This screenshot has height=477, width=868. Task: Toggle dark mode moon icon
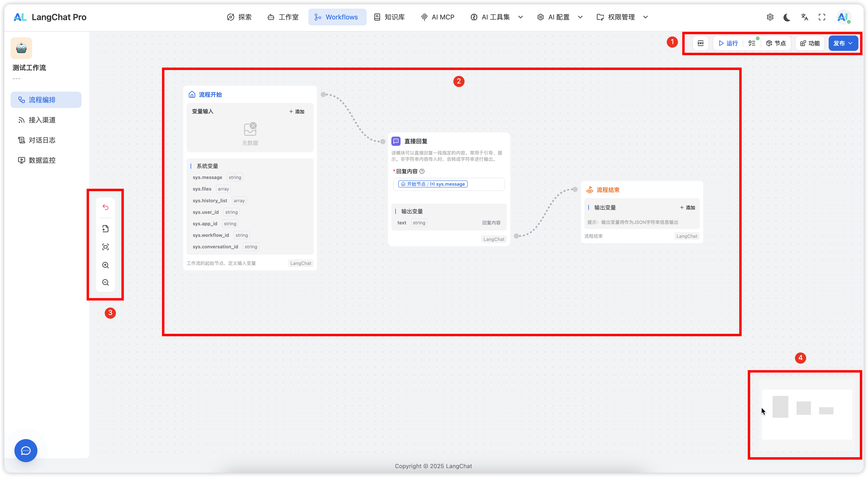[787, 17]
